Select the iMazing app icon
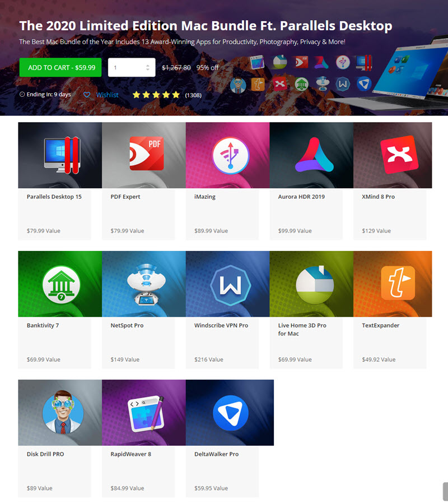 tap(230, 155)
